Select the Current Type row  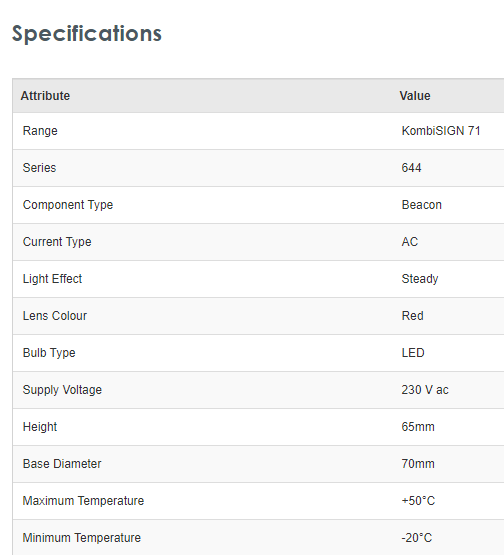(x=258, y=242)
